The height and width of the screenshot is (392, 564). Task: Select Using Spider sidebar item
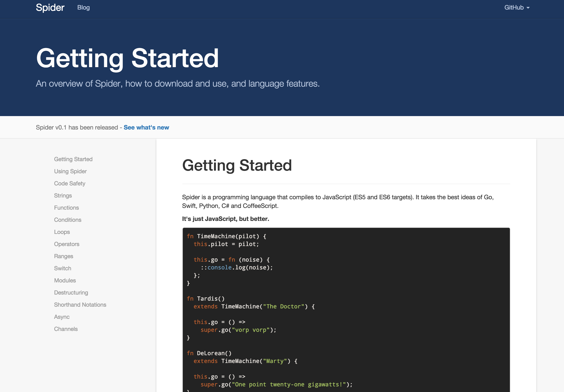point(70,171)
